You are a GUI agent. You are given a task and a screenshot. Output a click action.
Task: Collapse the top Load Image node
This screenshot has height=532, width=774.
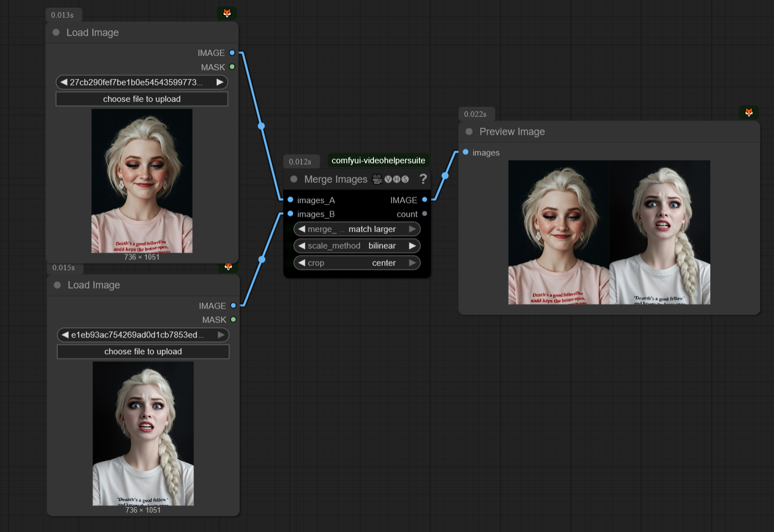[56, 33]
